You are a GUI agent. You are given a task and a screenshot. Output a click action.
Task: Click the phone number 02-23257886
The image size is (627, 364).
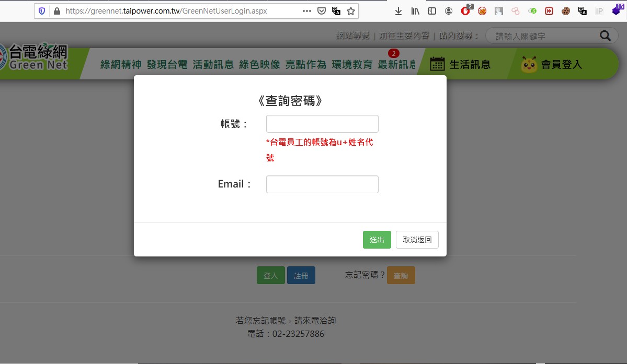pyautogui.click(x=298, y=334)
